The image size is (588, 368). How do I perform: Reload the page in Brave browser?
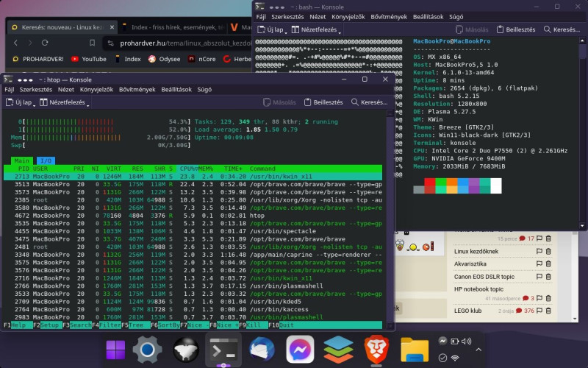click(x=45, y=43)
